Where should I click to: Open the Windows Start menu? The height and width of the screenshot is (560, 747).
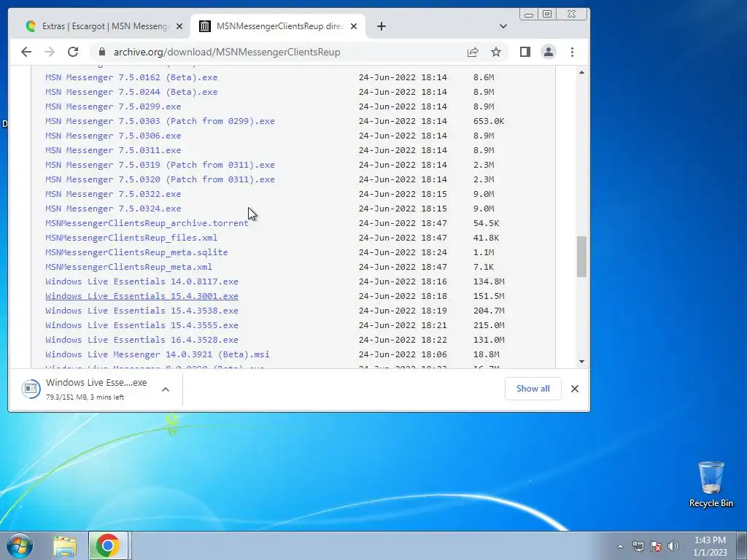[x=20, y=545]
